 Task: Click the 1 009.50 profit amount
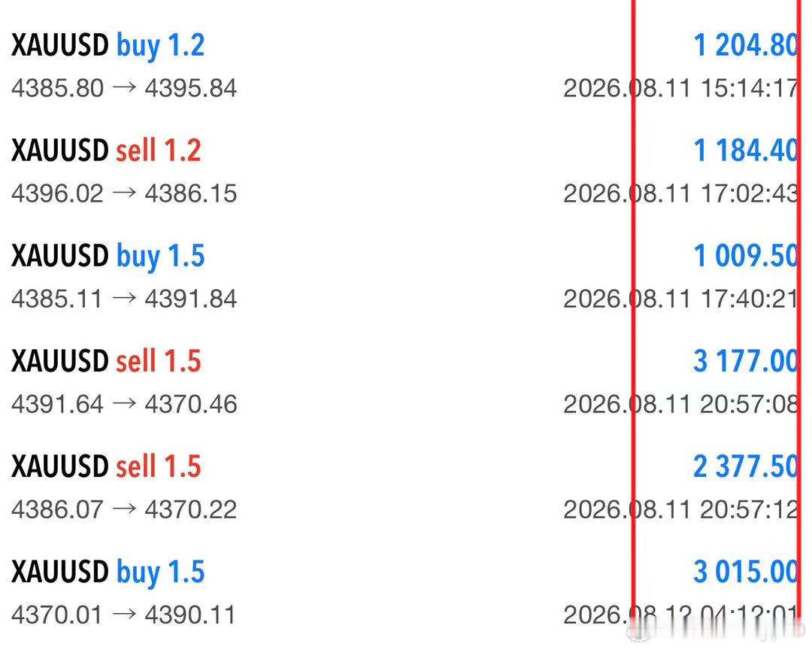point(746,256)
